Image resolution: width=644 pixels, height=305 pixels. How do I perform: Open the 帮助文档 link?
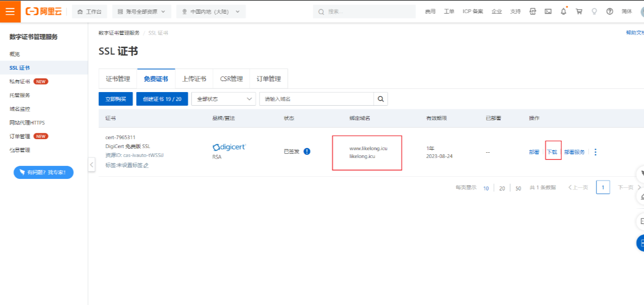635,32
